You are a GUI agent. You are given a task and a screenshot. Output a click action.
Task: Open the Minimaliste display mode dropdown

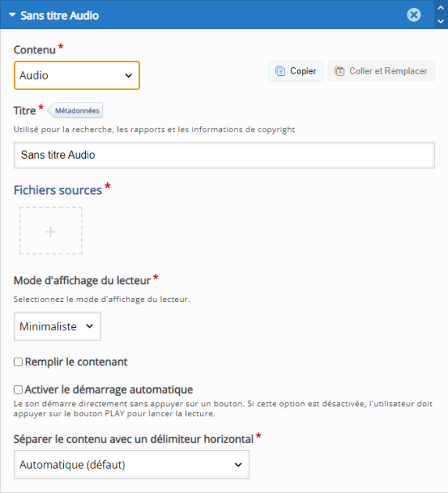point(57,326)
